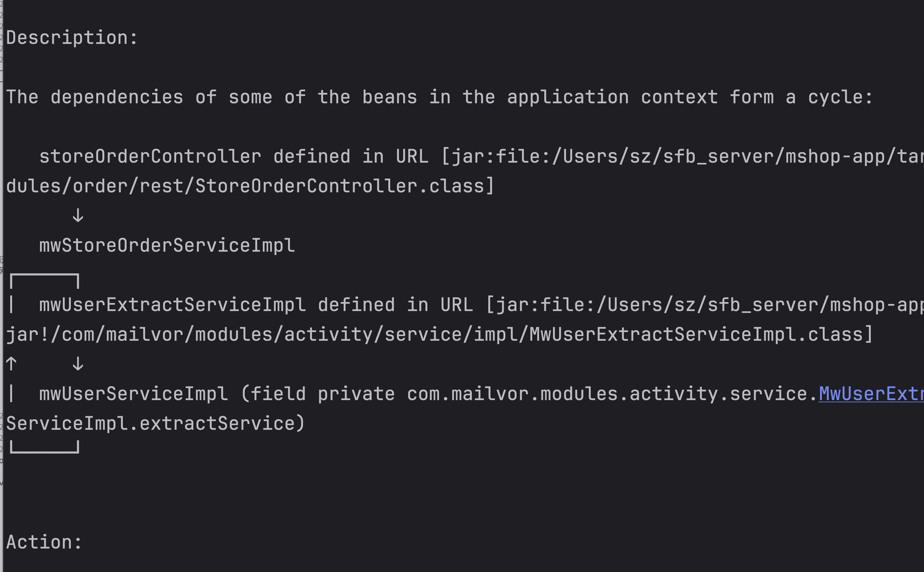Click the storeOrderController bean name
Viewport: 924px width, 572px height.
150,157
